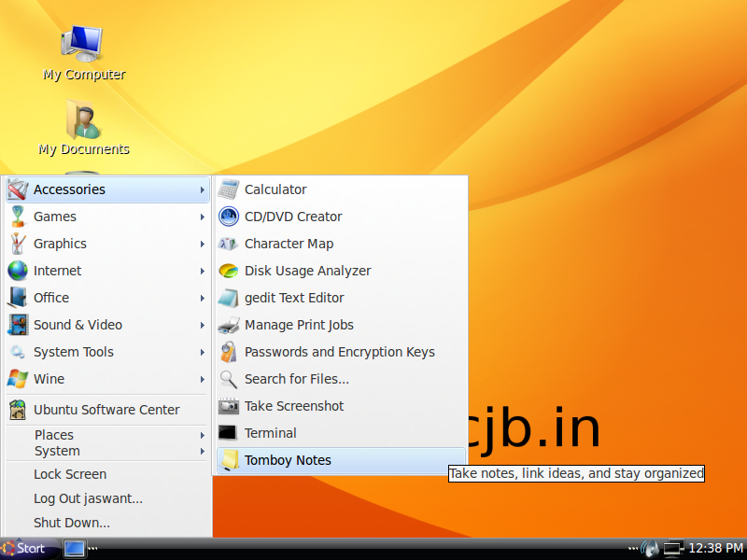Click the Search for Files magnifier icon

click(x=229, y=379)
